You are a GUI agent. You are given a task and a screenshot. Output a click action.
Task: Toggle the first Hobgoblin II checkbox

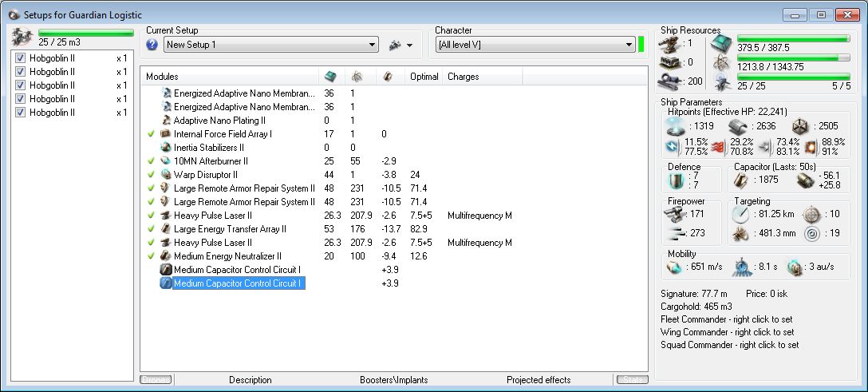(21, 58)
